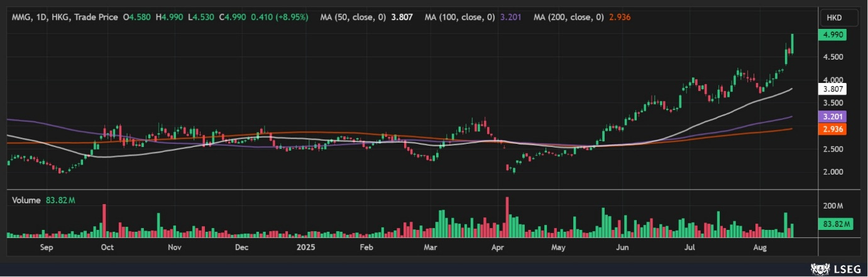Click the 2.500 price axis label
This screenshot has width=868, height=277.
click(x=833, y=149)
